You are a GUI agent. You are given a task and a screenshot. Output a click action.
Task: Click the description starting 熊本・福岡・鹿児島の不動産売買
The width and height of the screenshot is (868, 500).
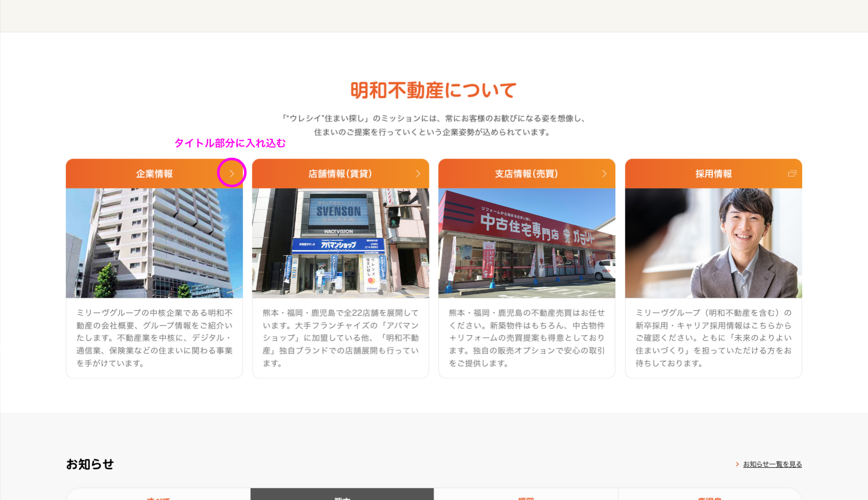[527, 338]
